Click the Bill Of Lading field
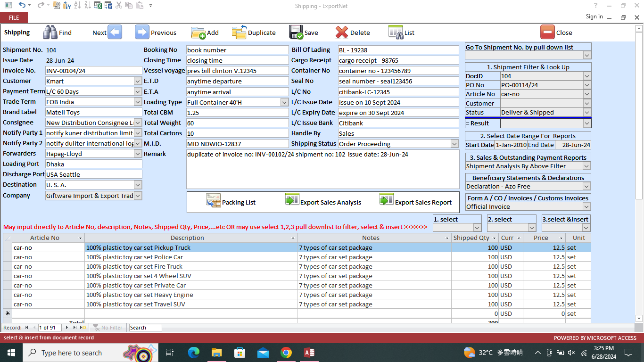Viewport: 644px width, 362px height. 398,50
